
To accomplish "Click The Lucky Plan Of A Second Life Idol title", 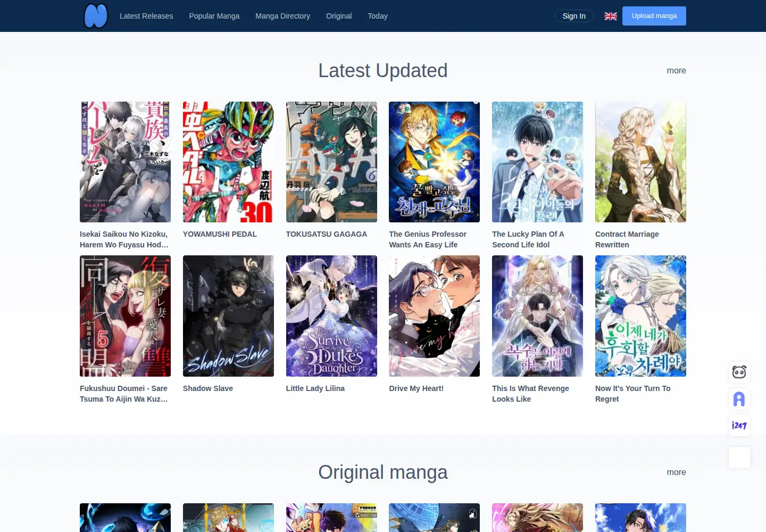I will [528, 239].
